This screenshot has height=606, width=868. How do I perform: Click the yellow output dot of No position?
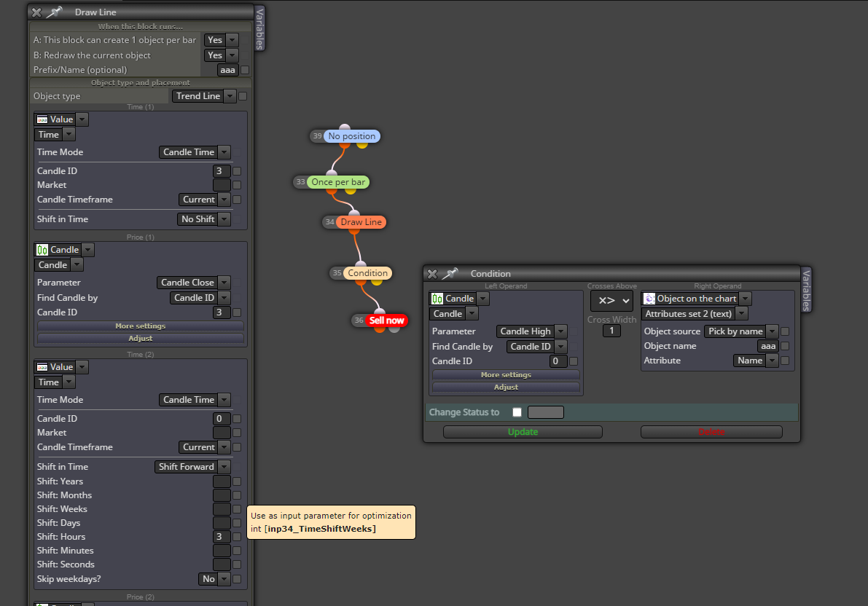coord(362,144)
